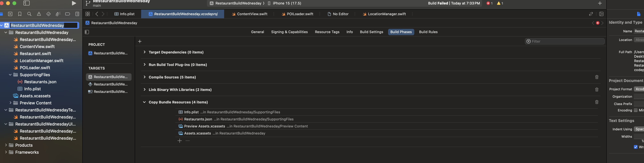Open the debug navigator icon
The image size is (644, 163).
point(58,14)
